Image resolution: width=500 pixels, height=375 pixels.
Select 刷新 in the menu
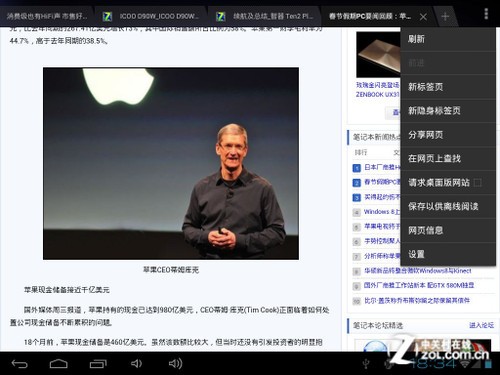pos(448,39)
